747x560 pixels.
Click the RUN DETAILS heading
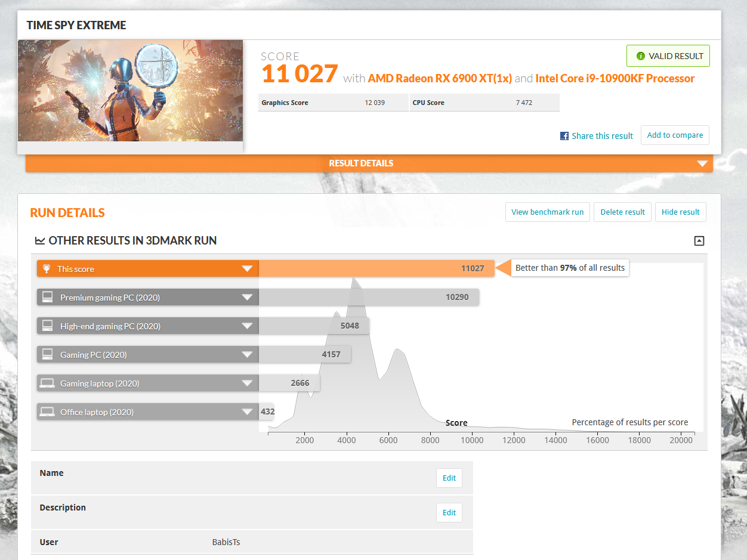click(x=67, y=213)
